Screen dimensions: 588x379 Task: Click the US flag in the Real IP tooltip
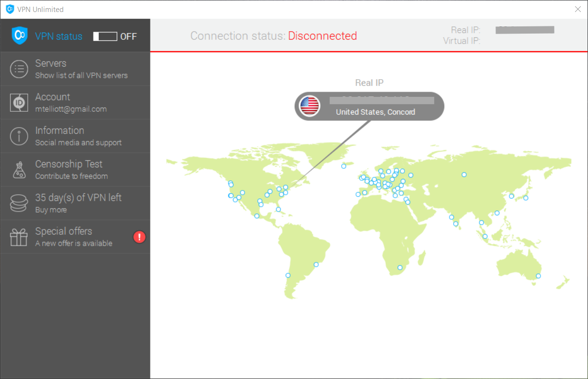point(309,106)
